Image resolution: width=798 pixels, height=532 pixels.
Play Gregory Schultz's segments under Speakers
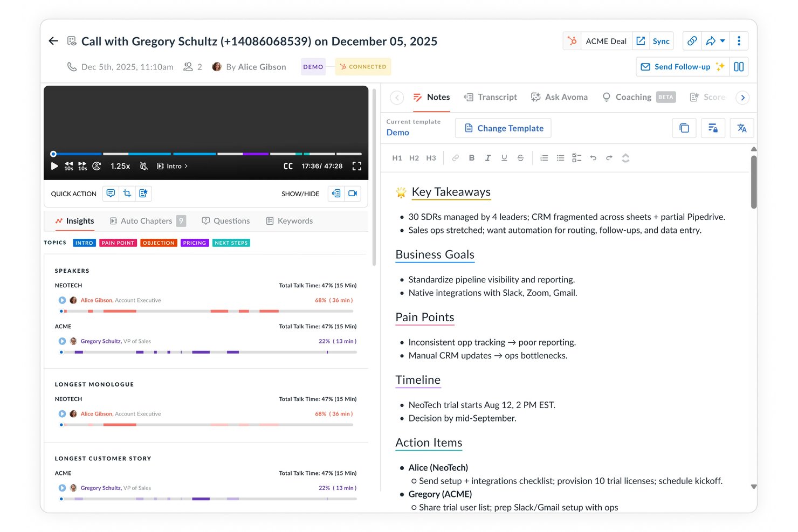(62, 341)
